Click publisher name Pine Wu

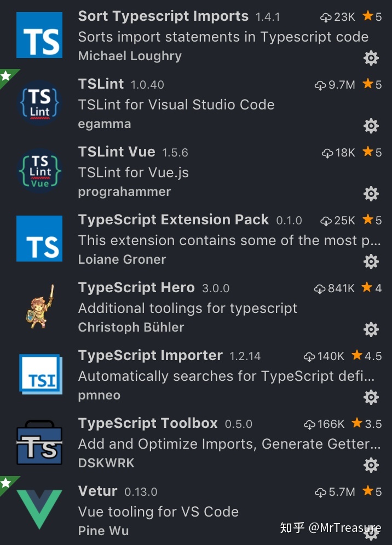103,531
